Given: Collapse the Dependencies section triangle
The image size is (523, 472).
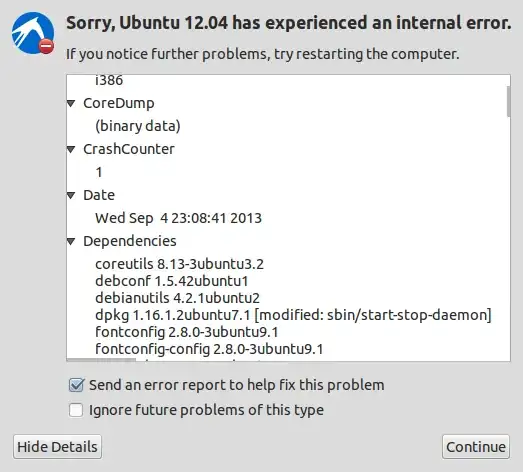Looking at the screenshot, I should click(x=71, y=241).
